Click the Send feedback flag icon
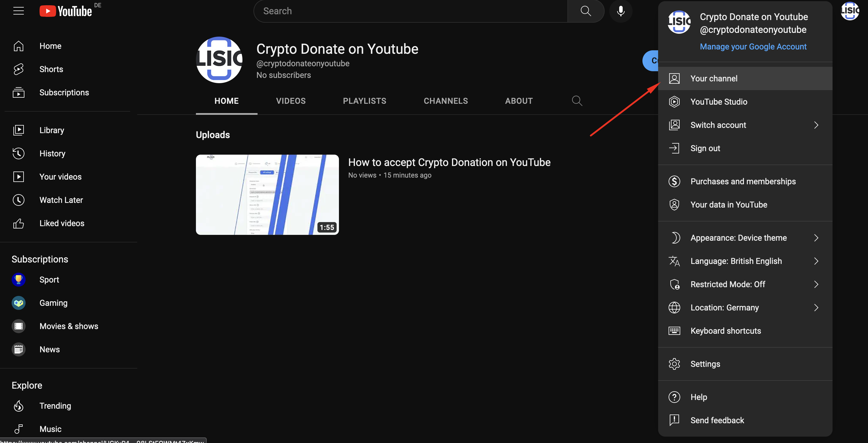This screenshot has height=443, width=868. click(674, 420)
